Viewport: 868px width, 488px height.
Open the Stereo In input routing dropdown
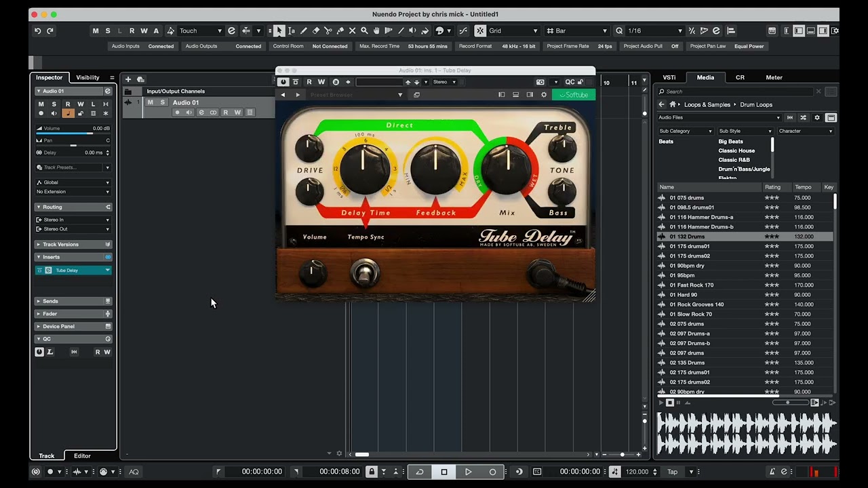pos(73,220)
